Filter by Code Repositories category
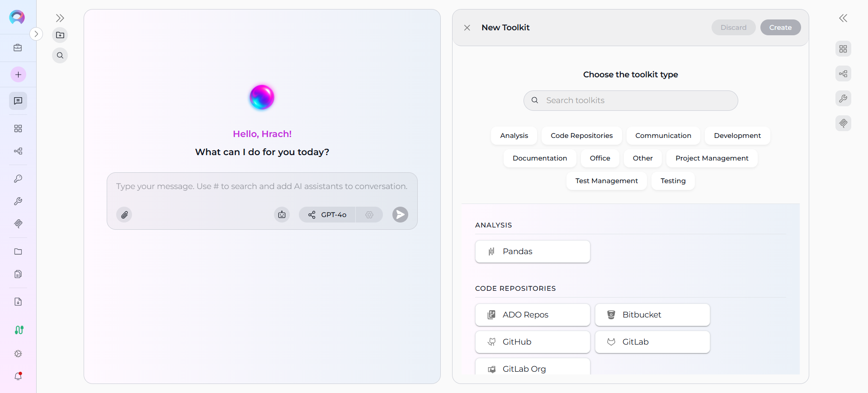Viewport: 868px width, 393px height. point(581,136)
